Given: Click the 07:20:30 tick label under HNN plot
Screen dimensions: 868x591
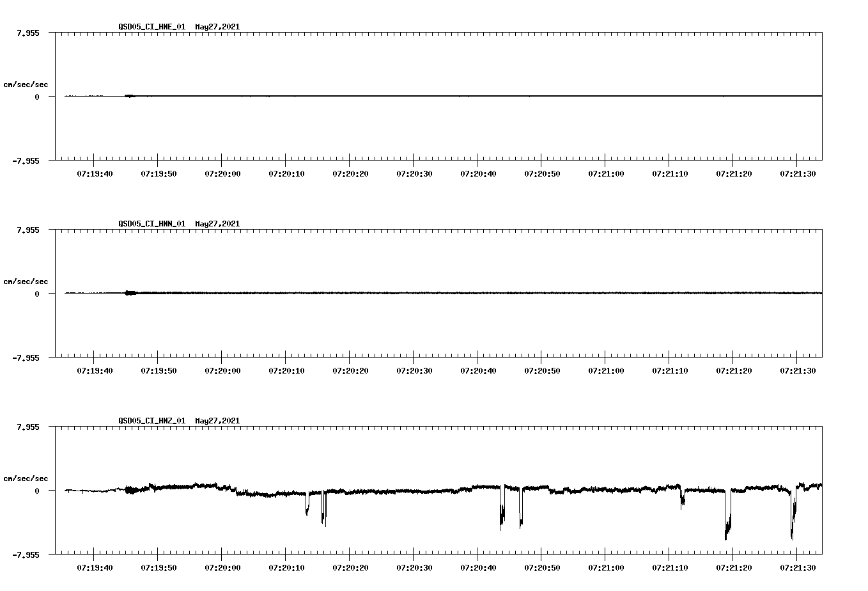Looking at the screenshot, I should [x=414, y=369].
